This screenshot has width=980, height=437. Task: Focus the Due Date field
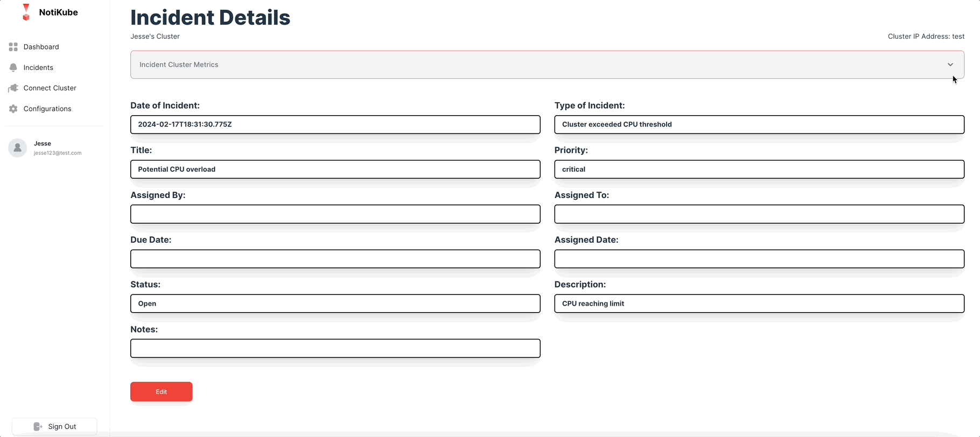click(335, 259)
